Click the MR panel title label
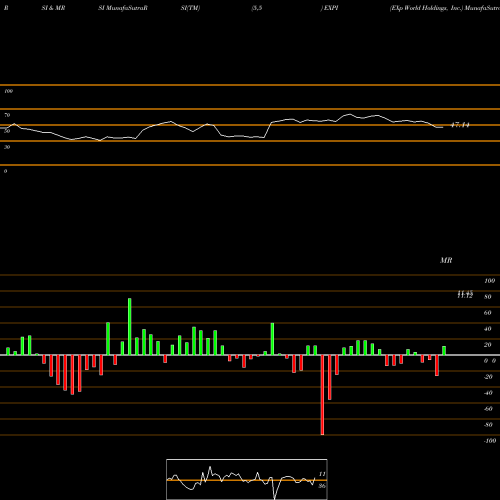The image size is (500, 500). (446, 260)
